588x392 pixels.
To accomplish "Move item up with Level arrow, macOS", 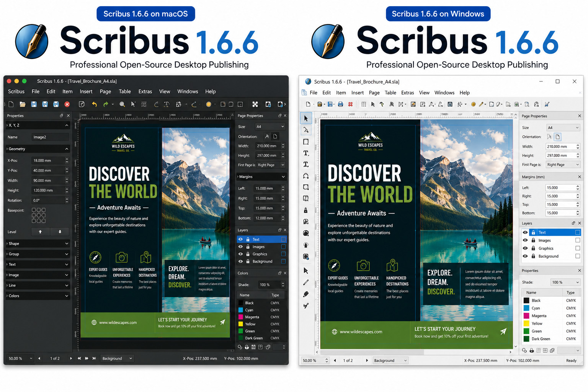I will (40, 232).
